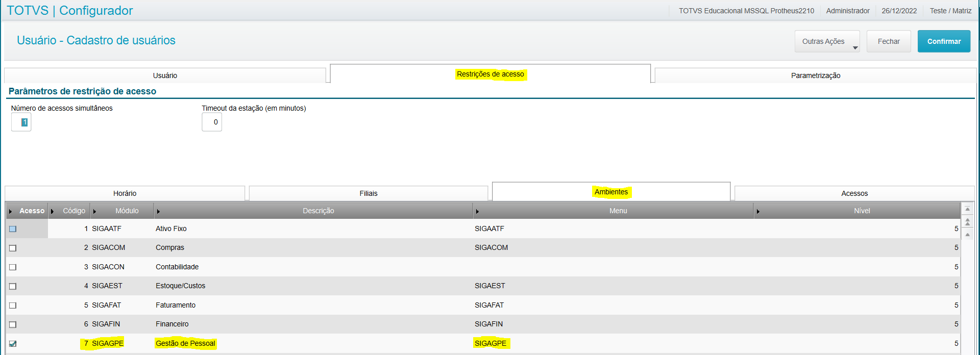
Task: Click the 26/12/2022 date in header
Action: point(899,11)
